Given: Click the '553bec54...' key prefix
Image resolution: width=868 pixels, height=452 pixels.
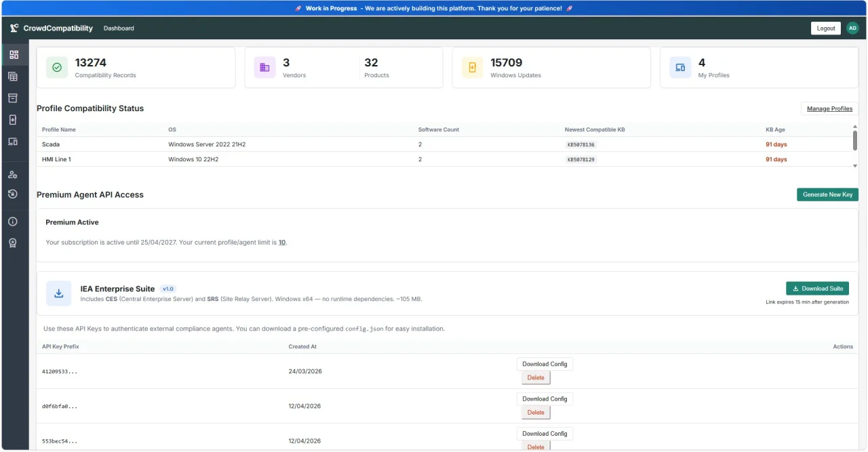Looking at the screenshot, I should coord(60,440).
